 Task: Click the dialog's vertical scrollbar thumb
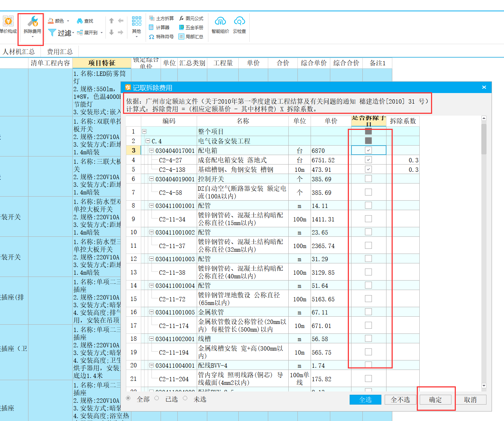(x=484, y=139)
